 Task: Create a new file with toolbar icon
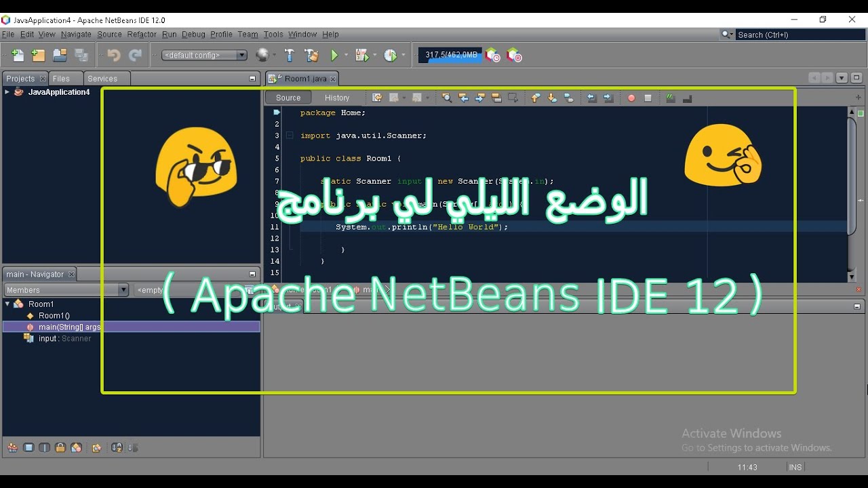coord(18,56)
